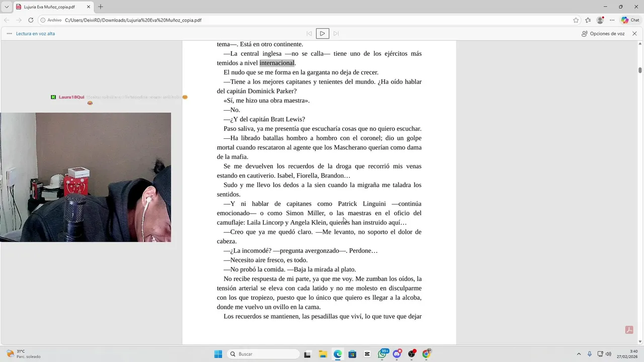
Task: Open OBS Studio from the taskbar
Action: point(412,354)
